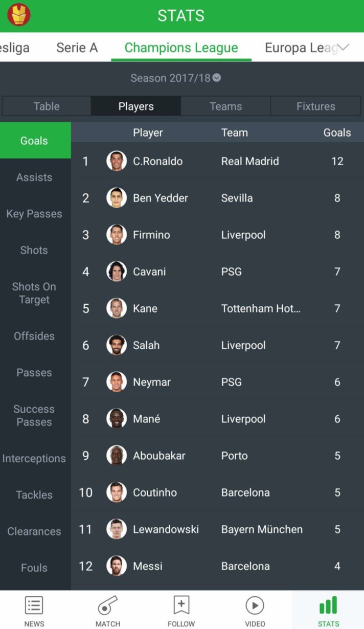This screenshot has width=364, height=629.
Task: Select the Fixtures segment
Action: pos(316,106)
